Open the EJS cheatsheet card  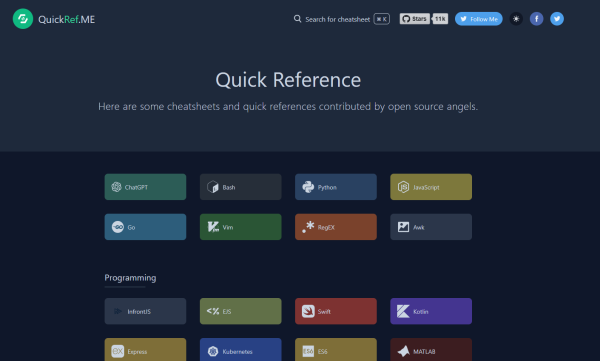241,311
